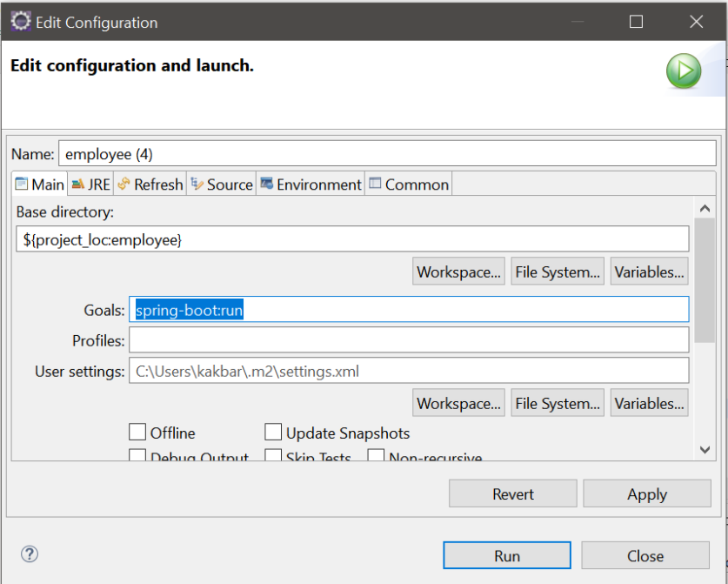Click the Revert button
The height and width of the screenshot is (584, 728).
(512, 493)
